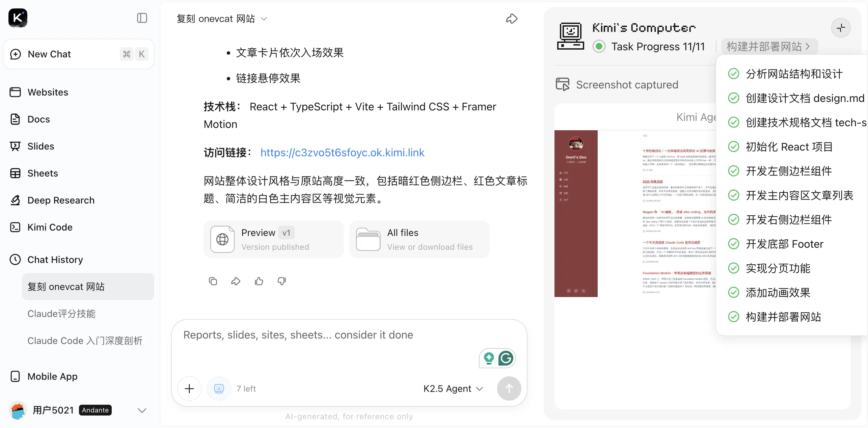This screenshot has height=428, width=868.
Task: Click the Mobile App phone icon
Action: point(15,376)
